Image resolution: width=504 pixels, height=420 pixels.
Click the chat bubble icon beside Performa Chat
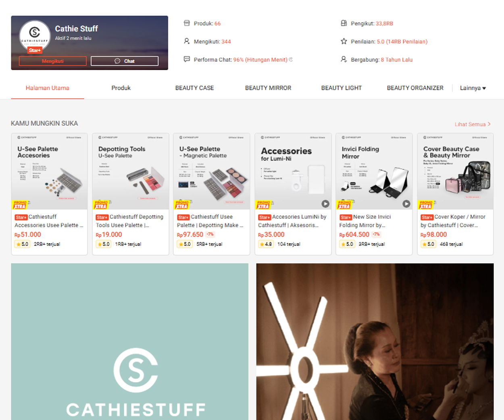click(187, 59)
